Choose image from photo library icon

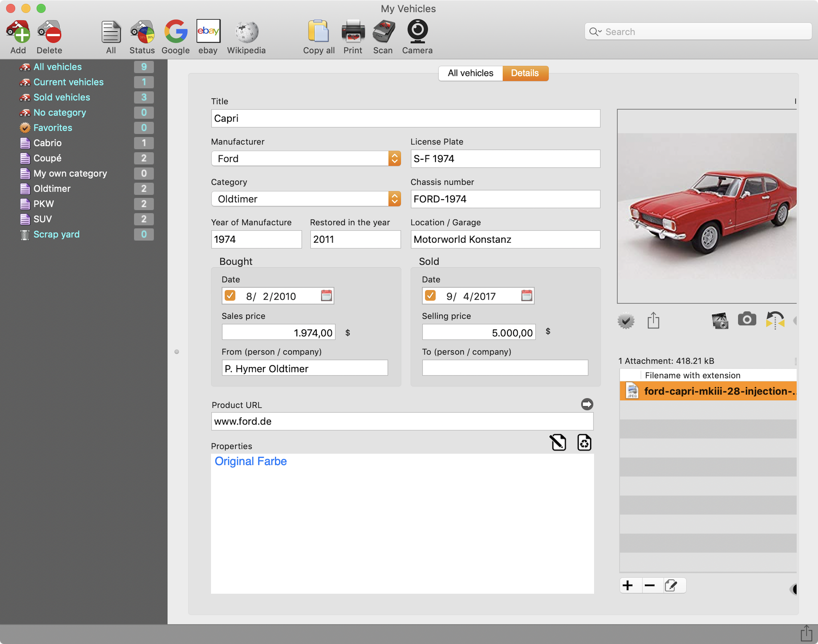[720, 320]
